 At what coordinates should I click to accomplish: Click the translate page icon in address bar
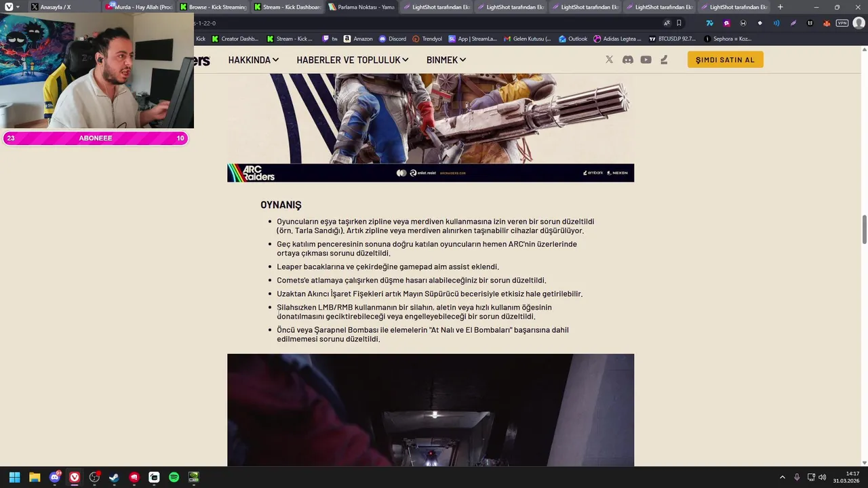click(x=667, y=23)
